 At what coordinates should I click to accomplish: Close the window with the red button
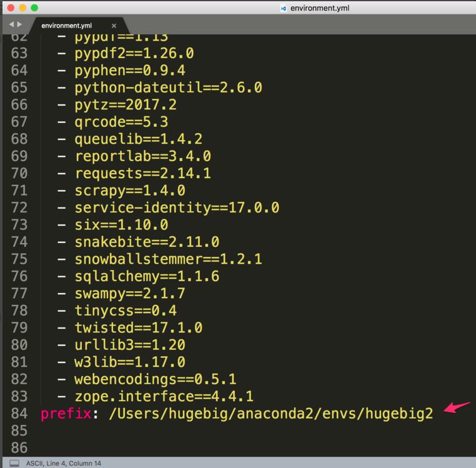tap(9, 8)
